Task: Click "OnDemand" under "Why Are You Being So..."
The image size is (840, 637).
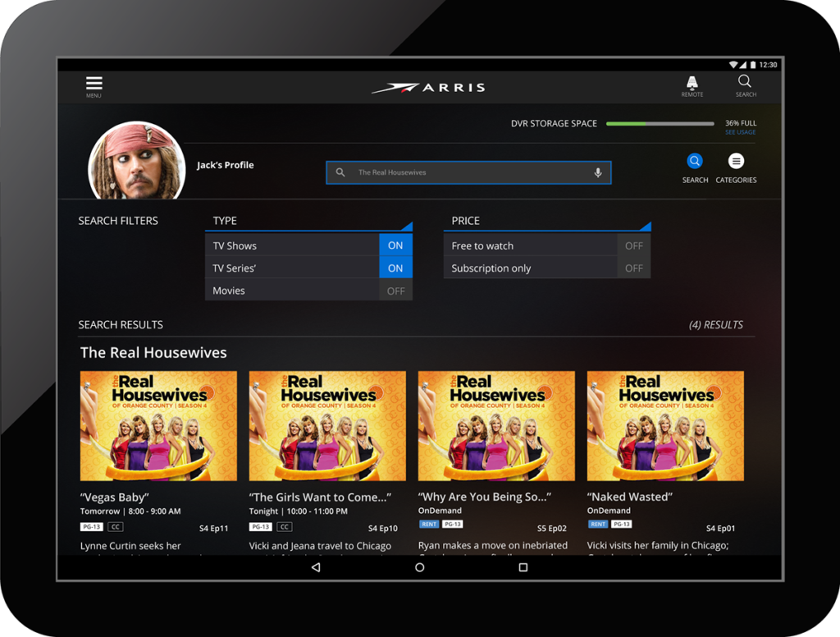Action: pos(440,511)
